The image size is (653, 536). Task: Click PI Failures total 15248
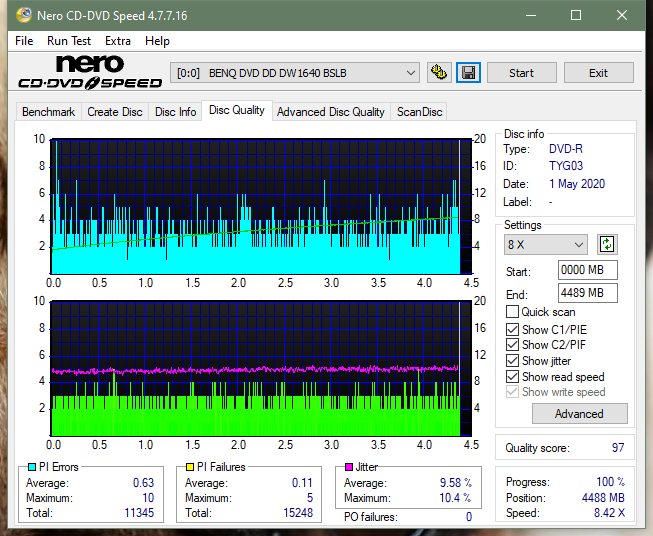pyautogui.click(x=298, y=513)
